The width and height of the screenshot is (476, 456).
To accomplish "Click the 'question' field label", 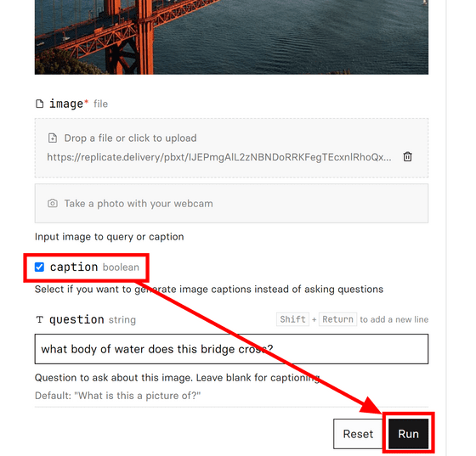I will pos(76,319).
